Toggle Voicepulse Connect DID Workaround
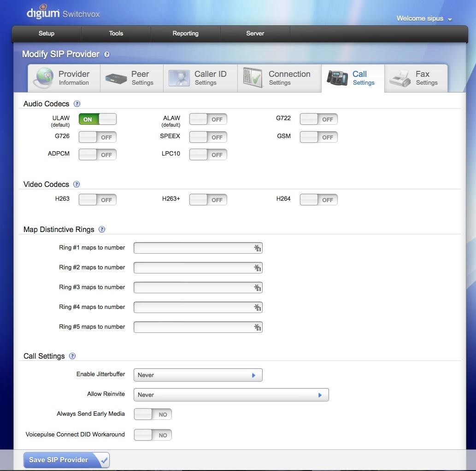Viewport: 476px width, 471px height. tap(153, 435)
